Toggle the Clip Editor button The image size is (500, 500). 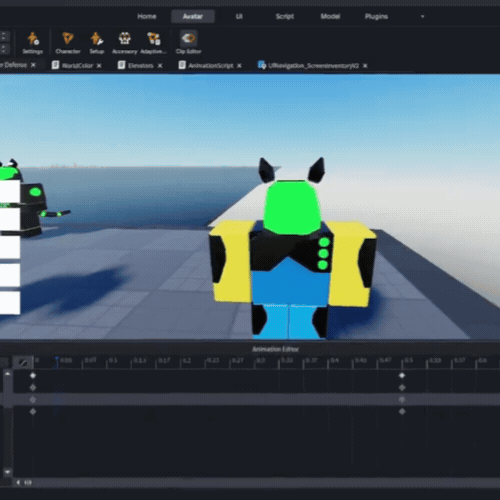188,43
